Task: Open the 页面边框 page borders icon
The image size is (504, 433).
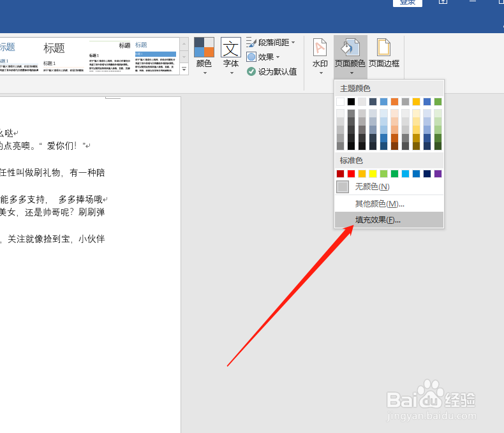Action: point(383,47)
